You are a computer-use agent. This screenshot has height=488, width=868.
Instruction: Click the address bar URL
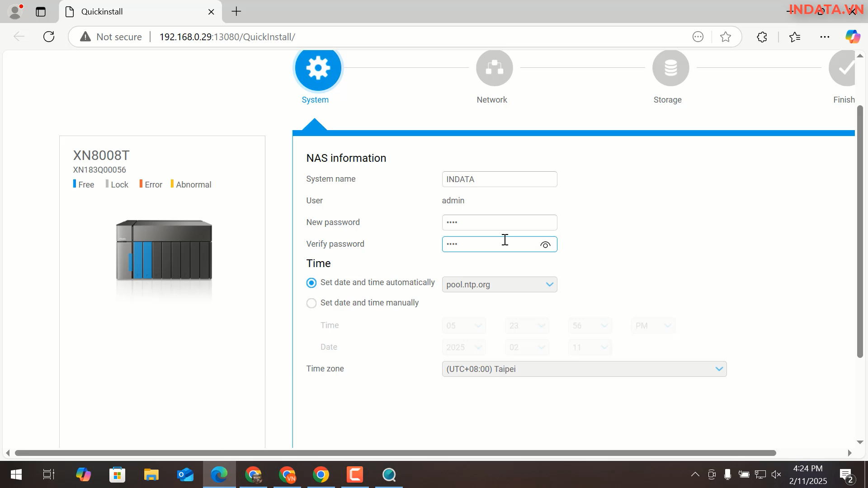point(227,37)
